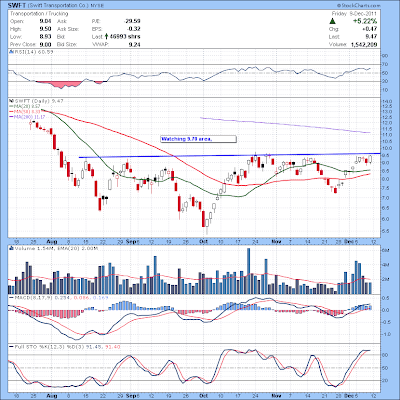Click the purple MA(200) 11.17 legend entry
Viewport: 400px width, 400px height.
click(27, 117)
